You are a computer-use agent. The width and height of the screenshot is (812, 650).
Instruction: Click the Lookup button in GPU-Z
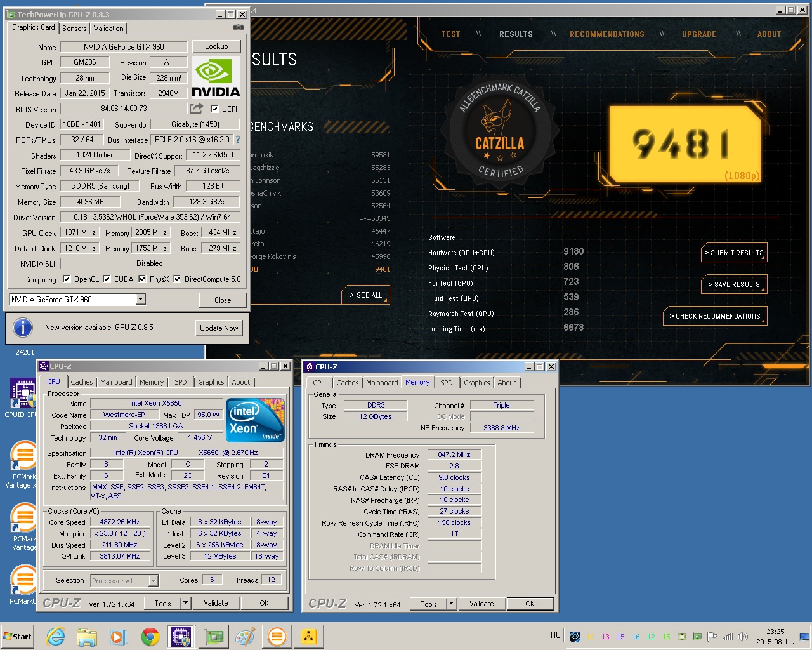[x=216, y=46]
